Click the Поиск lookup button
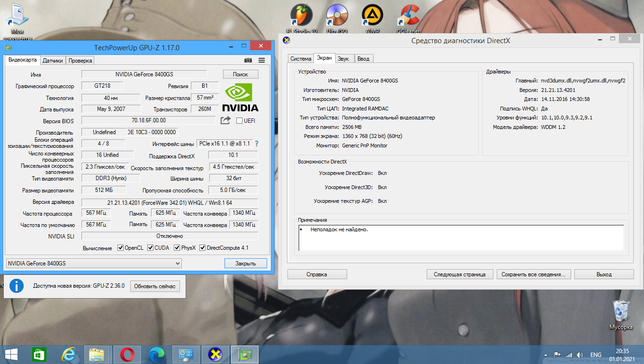This screenshot has height=364, width=644. (241, 74)
